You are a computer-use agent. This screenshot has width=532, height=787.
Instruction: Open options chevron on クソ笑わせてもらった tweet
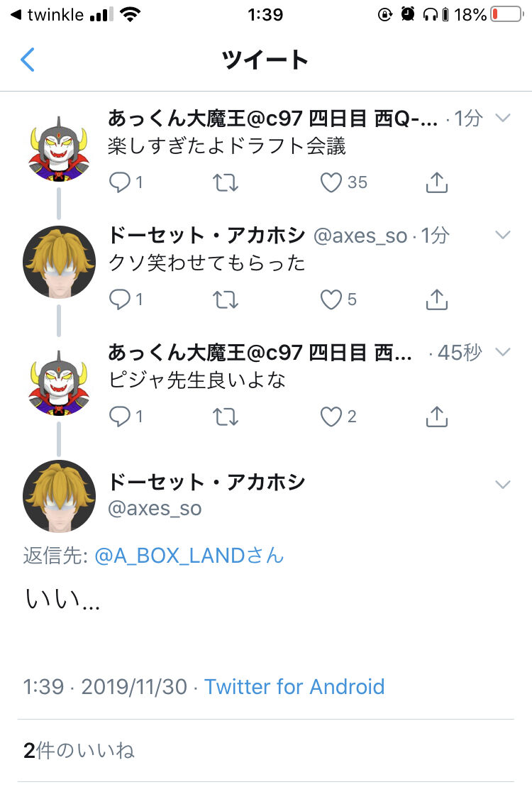[503, 235]
